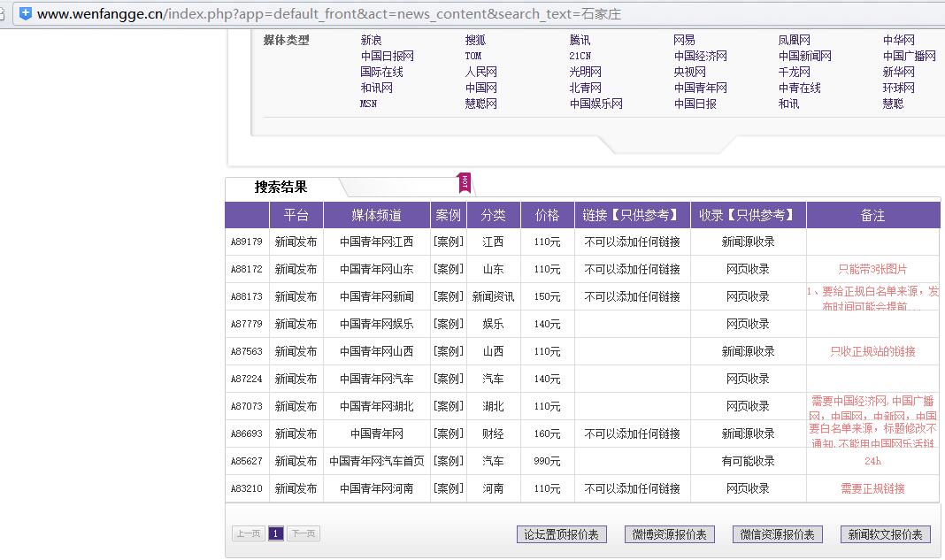Click note 只能带3张图片
The height and width of the screenshot is (560, 945).
pos(872,270)
